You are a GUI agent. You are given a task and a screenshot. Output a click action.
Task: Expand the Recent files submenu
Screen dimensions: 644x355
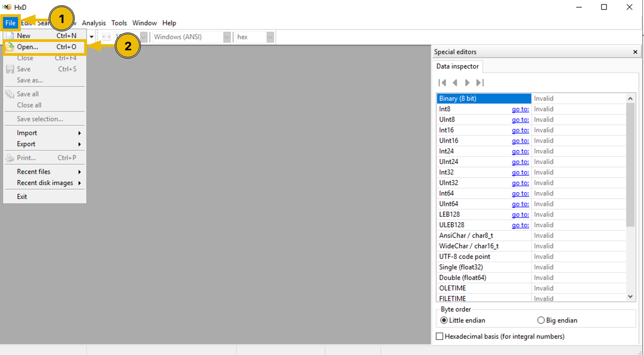[x=45, y=172]
